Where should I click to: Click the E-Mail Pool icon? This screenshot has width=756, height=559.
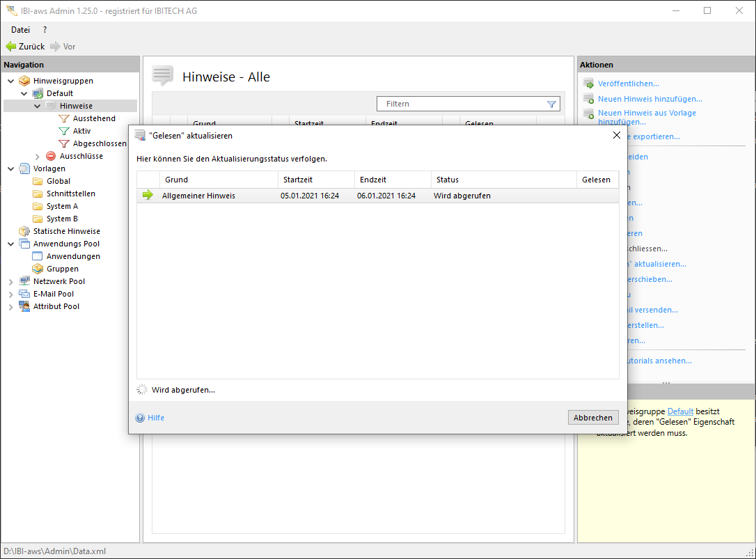pyautogui.click(x=24, y=294)
